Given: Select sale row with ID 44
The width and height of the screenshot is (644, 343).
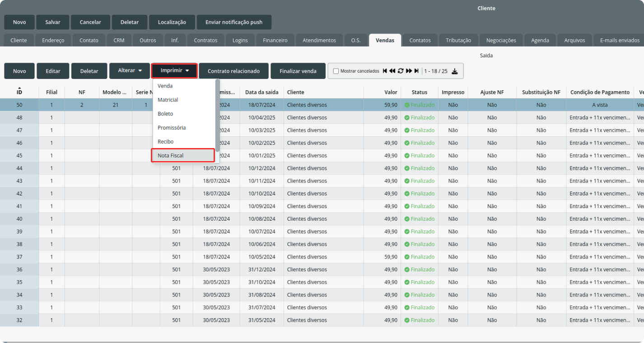Looking at the screenshot, I should coord(322,168).
